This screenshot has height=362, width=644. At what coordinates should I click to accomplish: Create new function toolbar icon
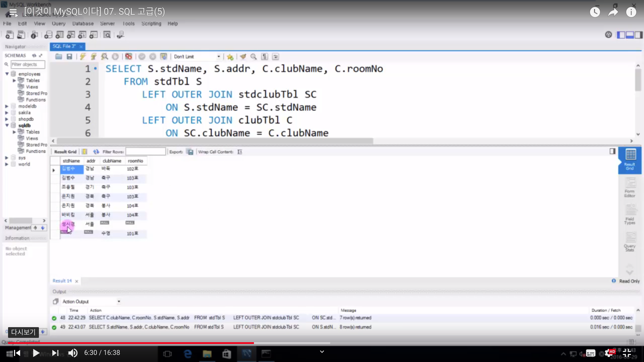[x=94, y=35]
